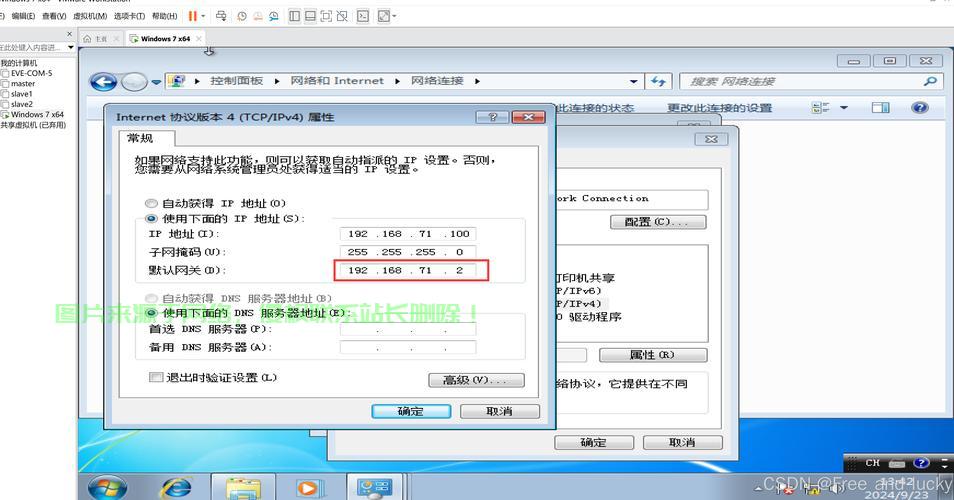This screenshot has height=500, width=954.
Task: Confirm with 确定 in the IPv4 dialog
Action: pos(411,412)
